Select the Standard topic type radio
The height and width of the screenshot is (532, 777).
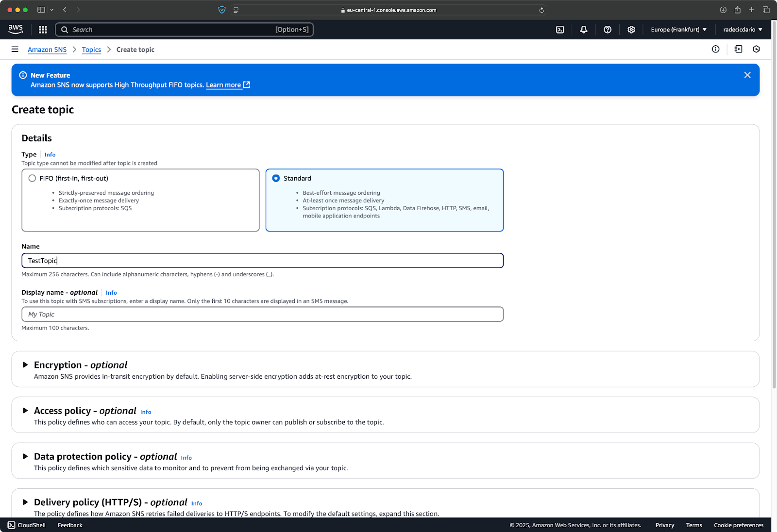[276, 178]
